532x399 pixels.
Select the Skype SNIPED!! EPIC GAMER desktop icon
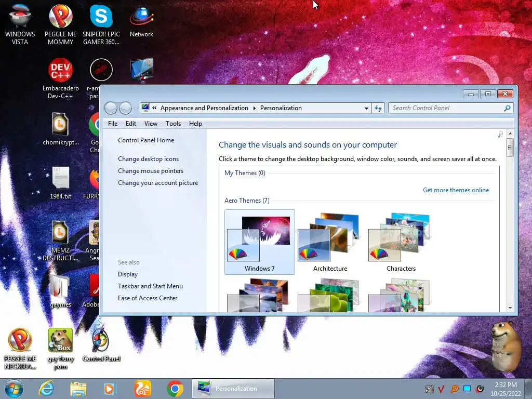[101, 24]
